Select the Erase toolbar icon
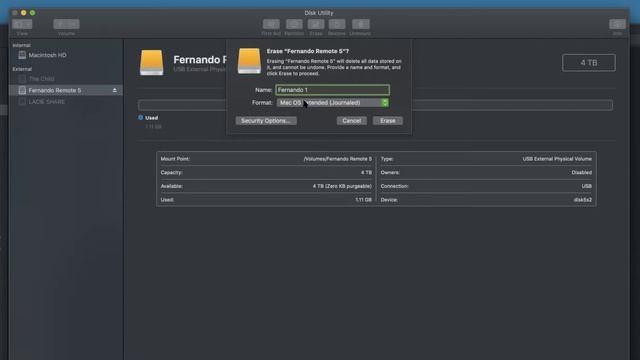This screenshot has width=640, height=360. (x=316, y=24)
